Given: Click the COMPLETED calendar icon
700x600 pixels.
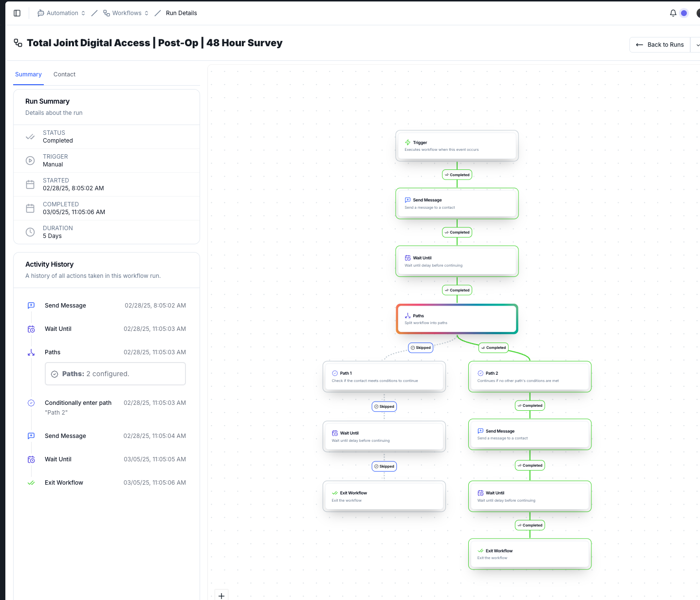Looking at the screenshot, I should [30, 208].
